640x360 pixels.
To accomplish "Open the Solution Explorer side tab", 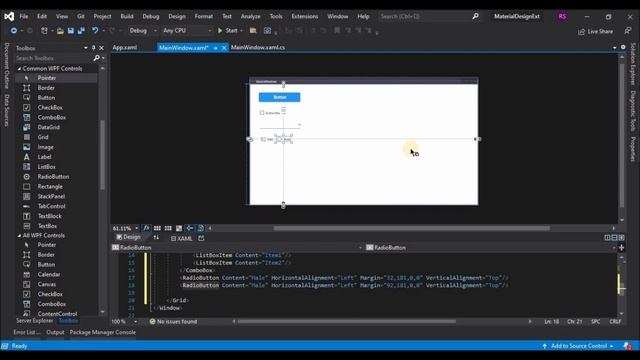I will point(633,64).
